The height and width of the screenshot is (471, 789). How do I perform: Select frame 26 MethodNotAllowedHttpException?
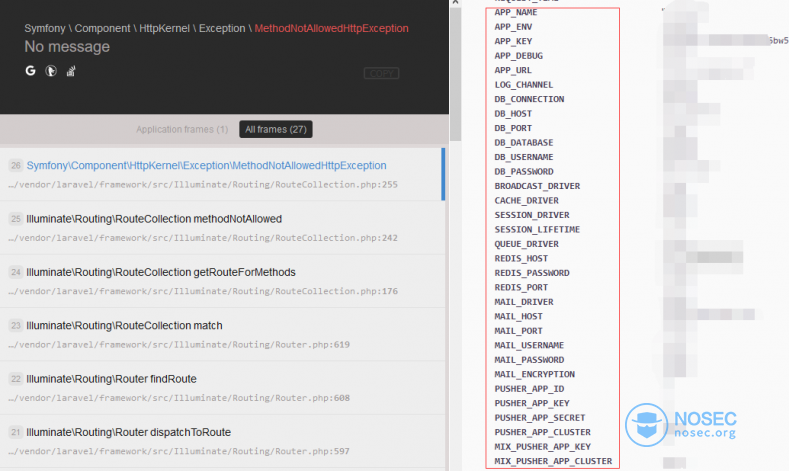coord(221,174)
